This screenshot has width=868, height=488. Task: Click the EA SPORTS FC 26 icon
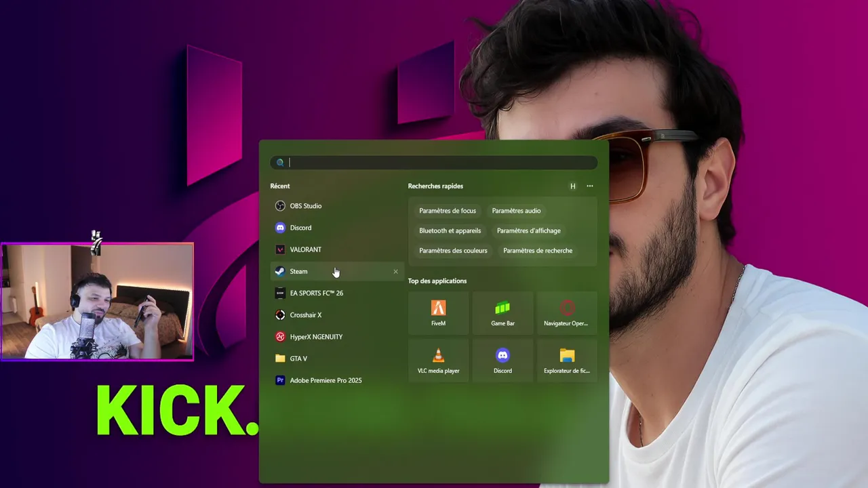click(280, 293)
